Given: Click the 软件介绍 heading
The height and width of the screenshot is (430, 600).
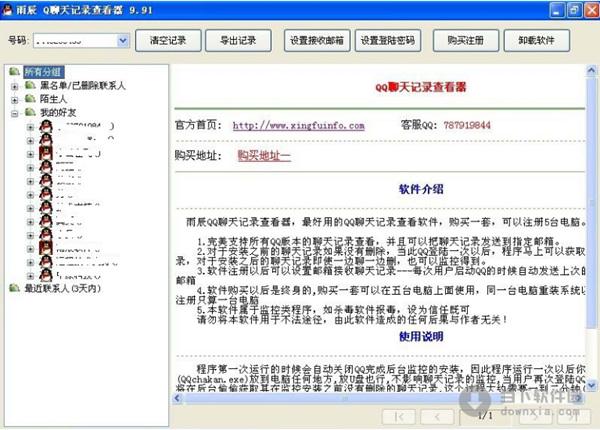Looking at the screenshot, I should pyautogui.click(x=421, y=189).
